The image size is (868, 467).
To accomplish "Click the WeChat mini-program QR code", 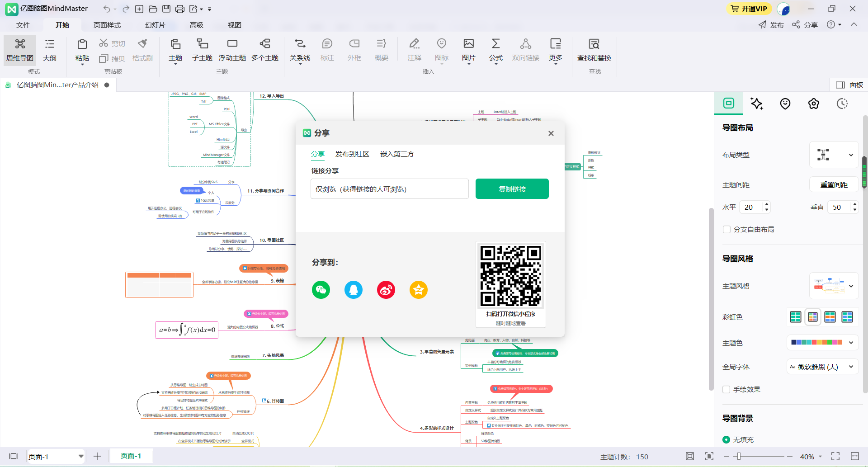I will [511, 276].
